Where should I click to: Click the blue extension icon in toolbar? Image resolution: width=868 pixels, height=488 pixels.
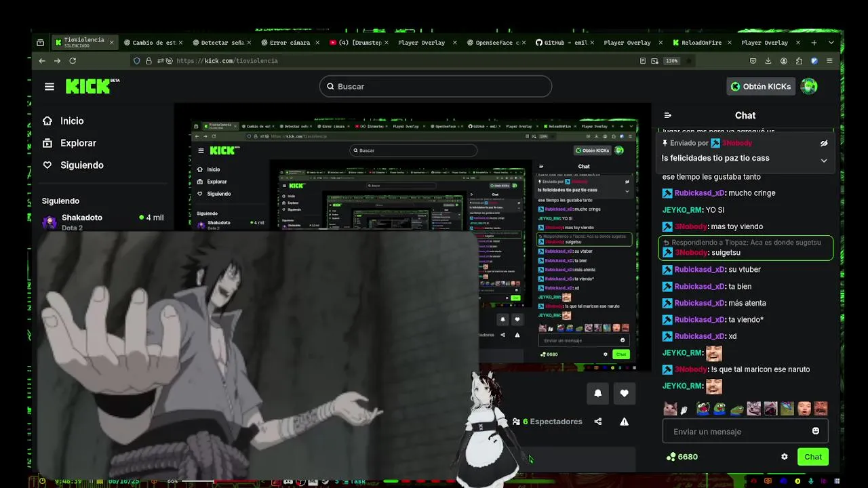814,61
